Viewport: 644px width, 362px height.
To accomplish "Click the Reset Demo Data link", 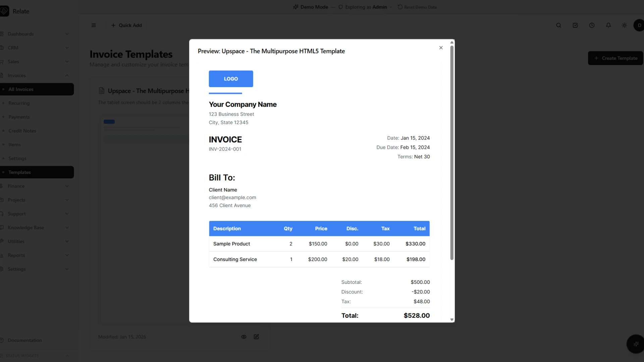I will click(417, 7).
